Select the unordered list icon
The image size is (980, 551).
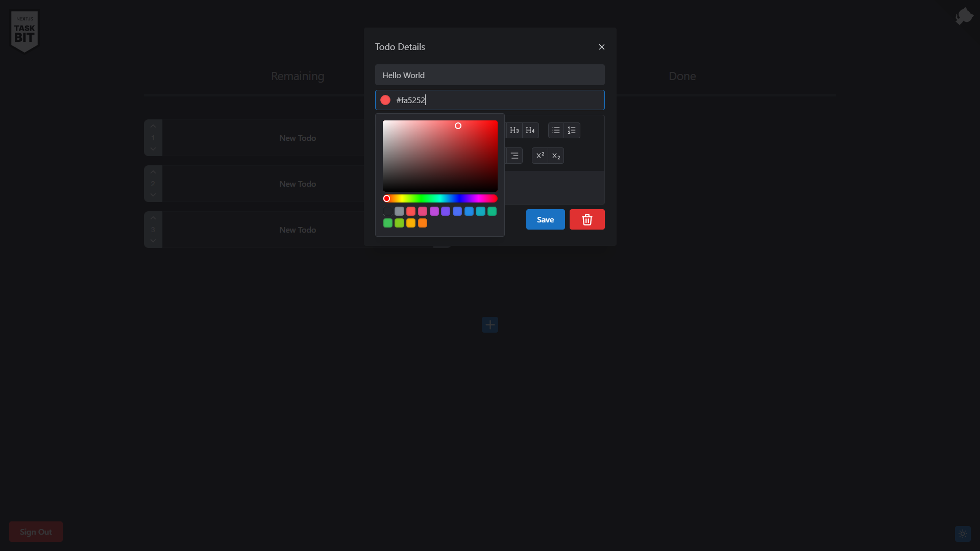click(x=556, y=130)
